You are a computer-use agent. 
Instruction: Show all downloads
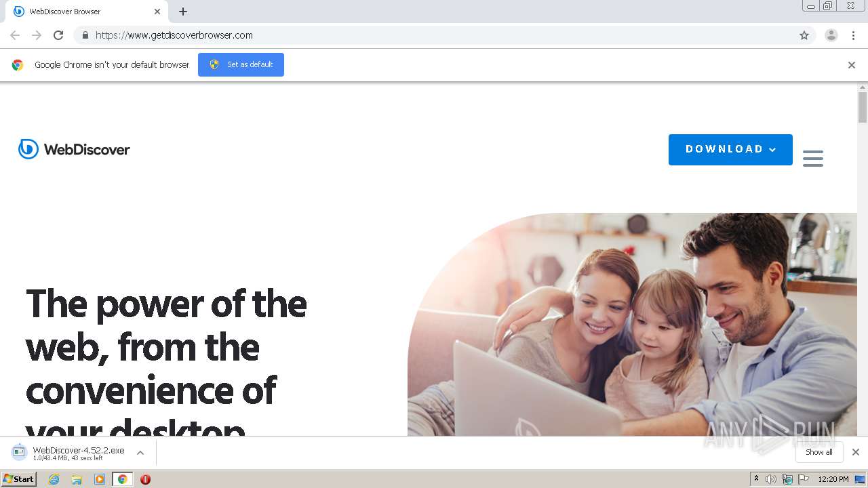point(819,452)
